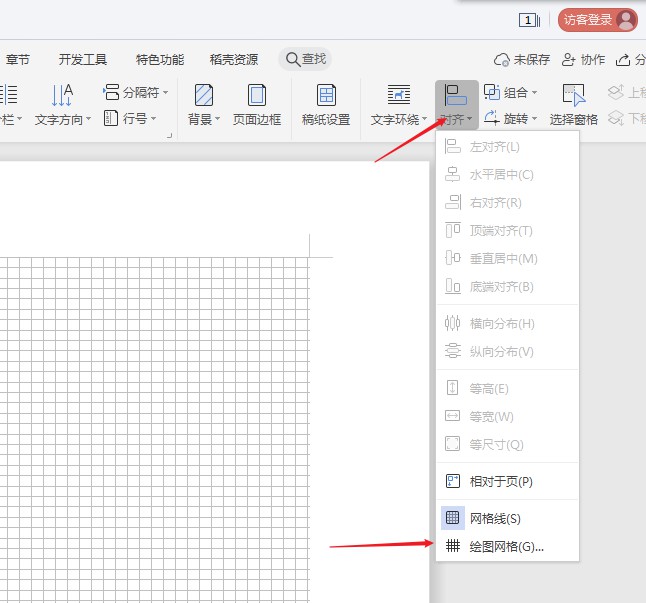The height and width of the screenshot is (603, 646).
Task: Expand the 文字方向 dropdown arrow
Action: (88, 119)
